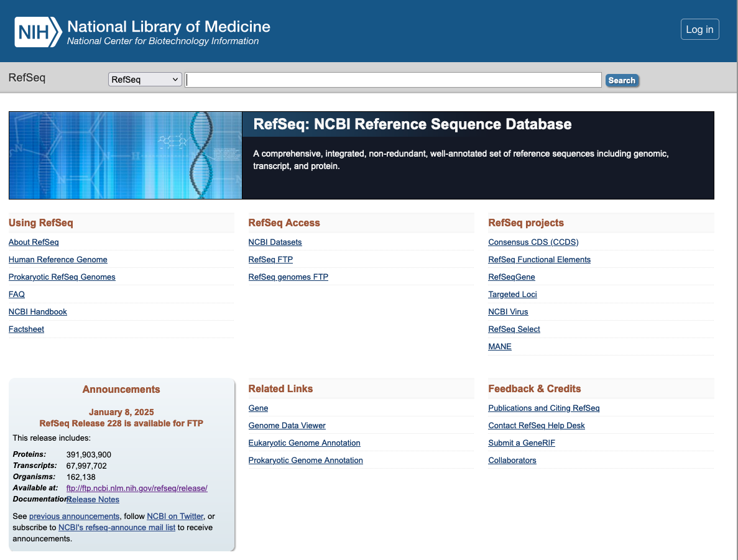This screenshot has width=738, height=560.
Task: Click the NIH logo icon
Action: (x=38, y=32)
